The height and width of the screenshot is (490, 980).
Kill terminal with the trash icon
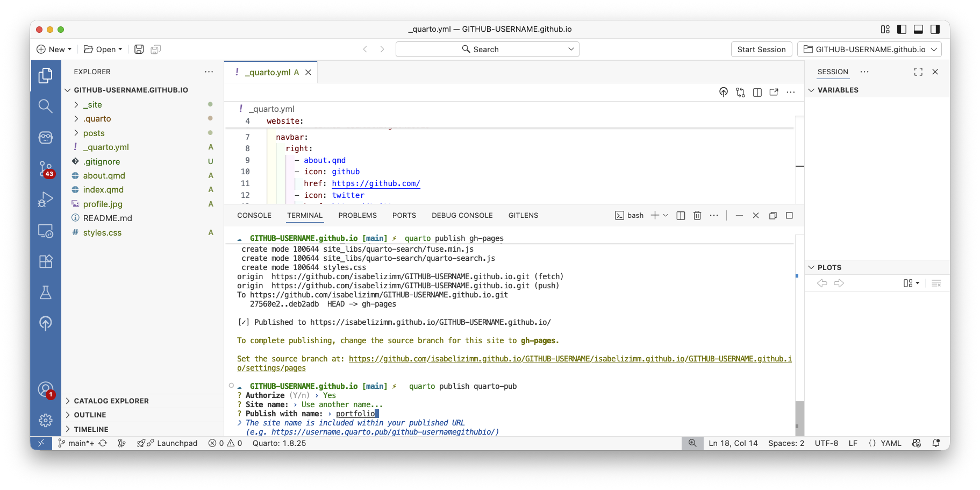[x=697, y=216]
